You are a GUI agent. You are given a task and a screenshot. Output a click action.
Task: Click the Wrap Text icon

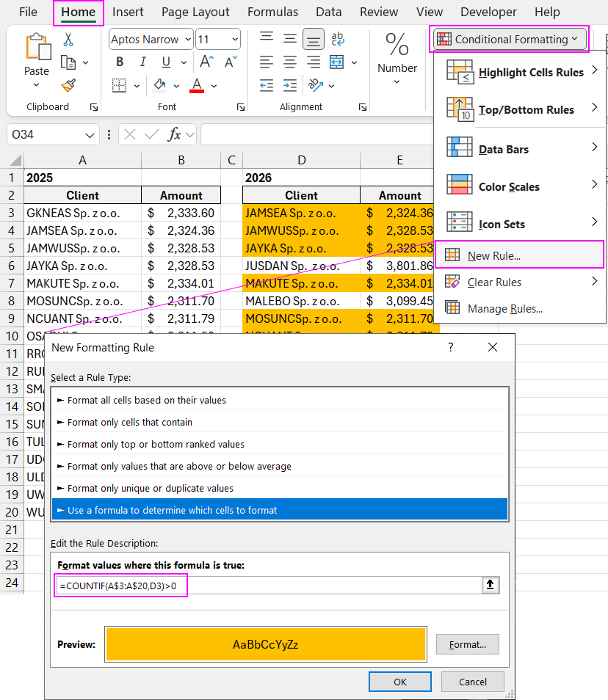pyautogui.click(x=338, y=39)
